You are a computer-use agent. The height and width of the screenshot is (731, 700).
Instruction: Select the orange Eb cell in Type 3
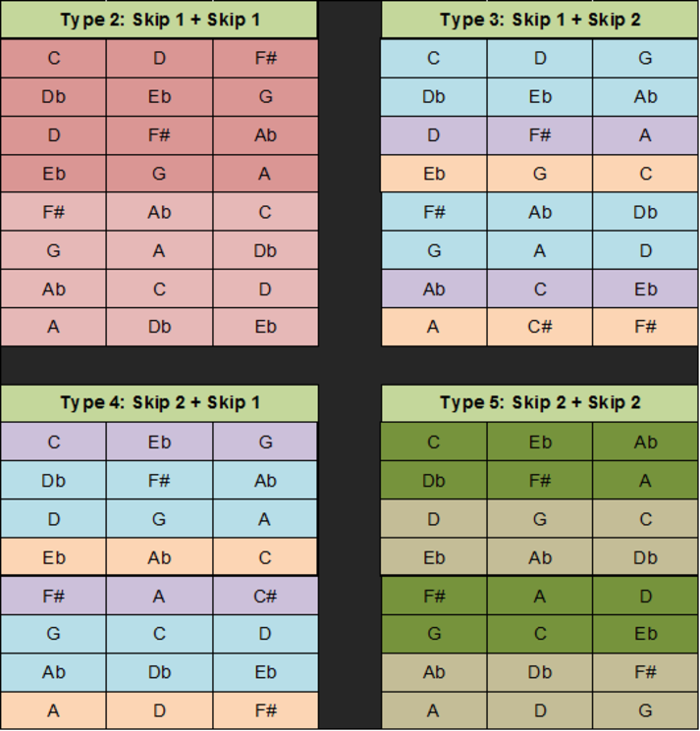[x=434, y=174]
